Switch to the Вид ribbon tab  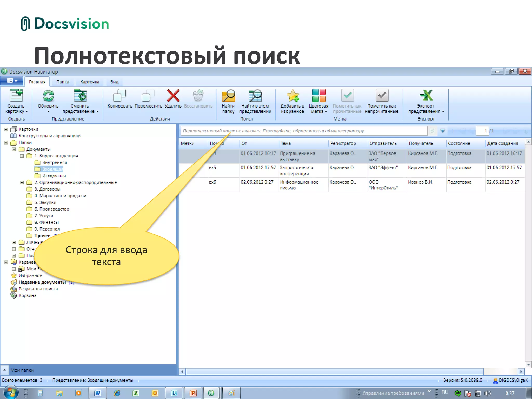[x=114, y=82]
